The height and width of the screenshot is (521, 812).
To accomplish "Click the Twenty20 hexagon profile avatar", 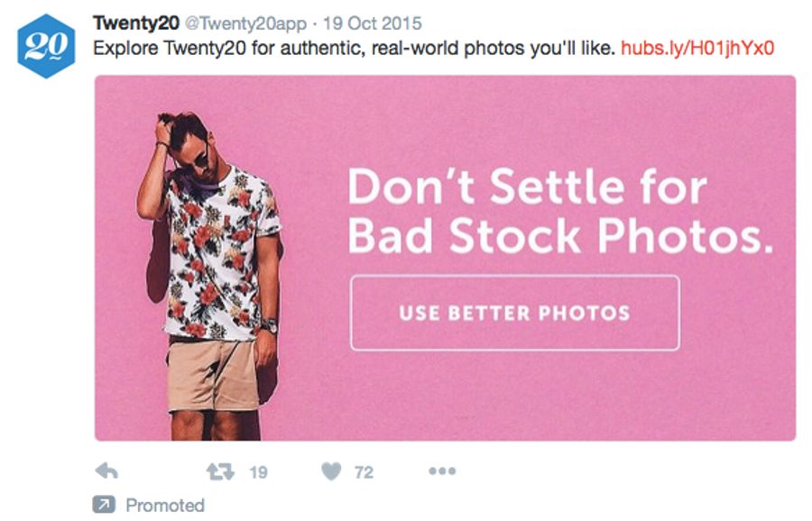I will tap(44, 44).
